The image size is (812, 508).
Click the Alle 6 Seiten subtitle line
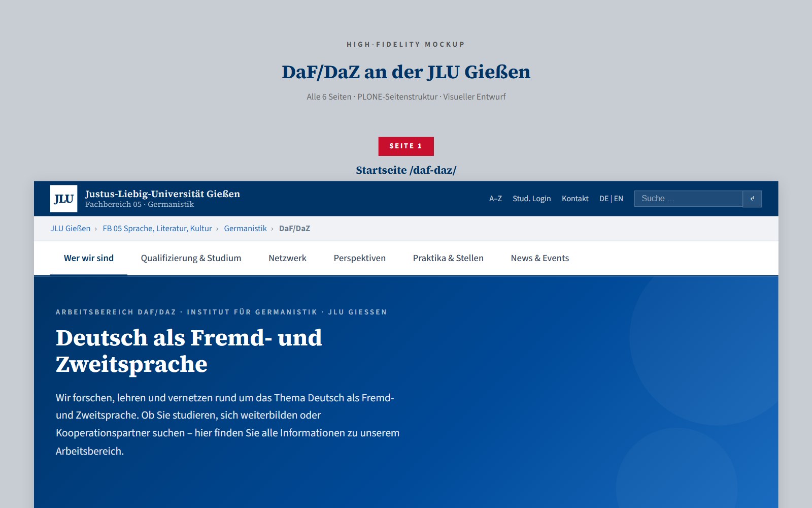click(406, 97)
